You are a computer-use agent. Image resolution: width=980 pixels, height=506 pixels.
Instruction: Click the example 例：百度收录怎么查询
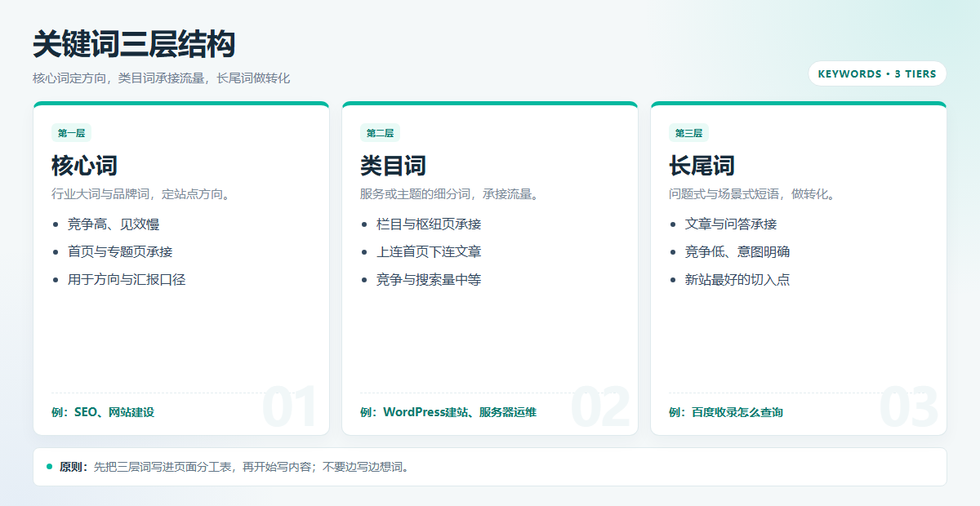726,413
